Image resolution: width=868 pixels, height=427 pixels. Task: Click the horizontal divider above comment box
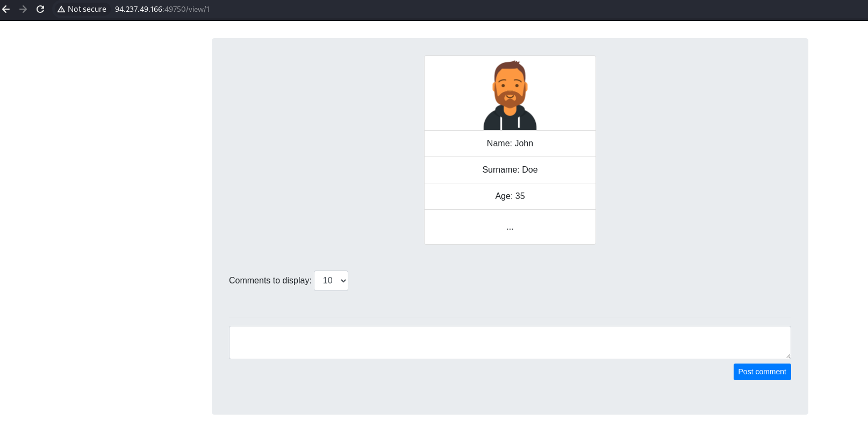(510, 317)
